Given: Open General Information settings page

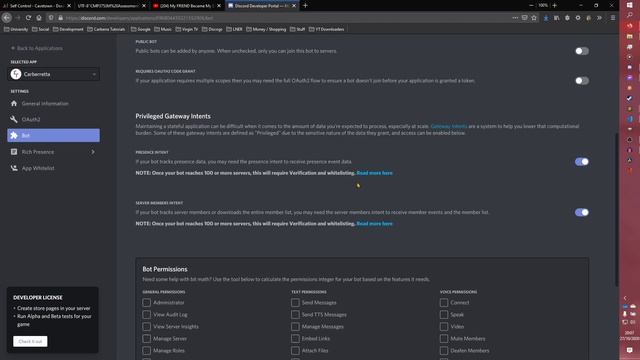Looking at the screenshot, I should pyautogui.click(x=53, y=104).
